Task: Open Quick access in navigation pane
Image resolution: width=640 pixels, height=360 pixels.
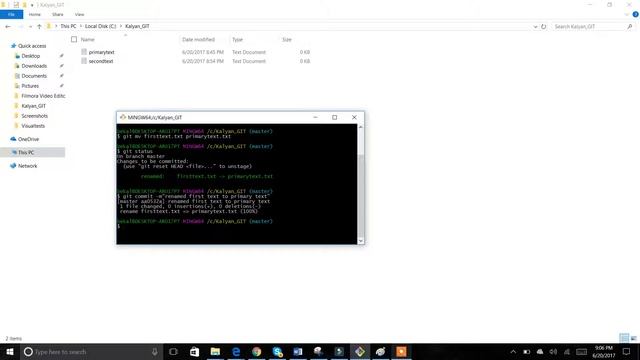Action: pyautogui.click(x=32, y=46)
